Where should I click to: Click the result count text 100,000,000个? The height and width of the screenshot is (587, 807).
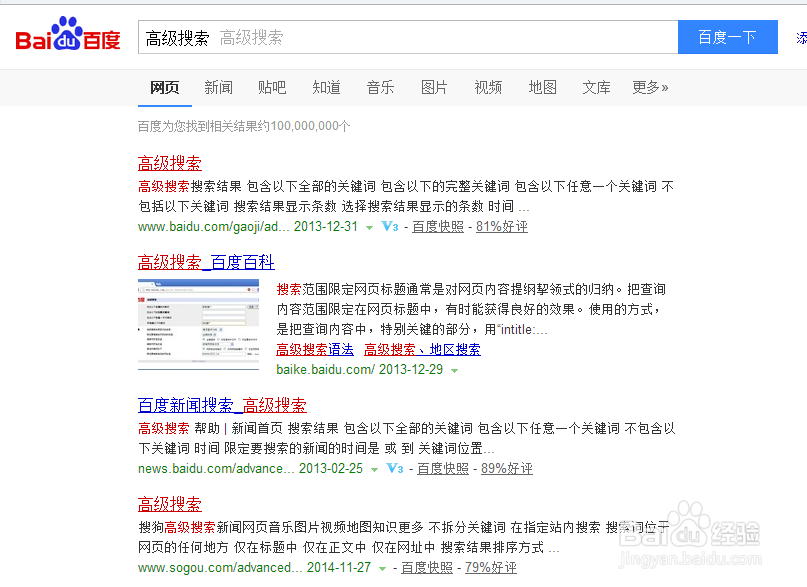click(x=310, y=126)
